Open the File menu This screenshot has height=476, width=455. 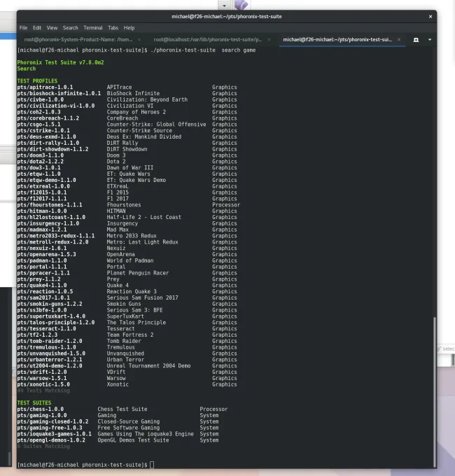23,27
